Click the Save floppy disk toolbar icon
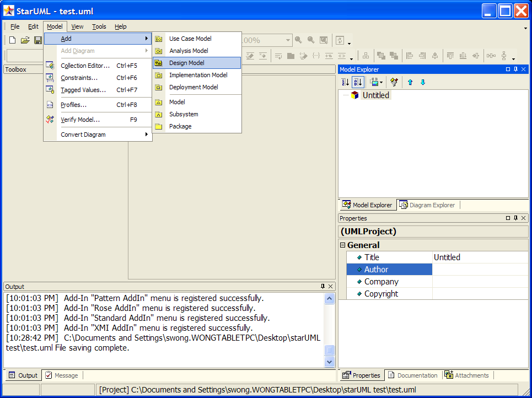532x398 pixels. [x=38, y=40]
